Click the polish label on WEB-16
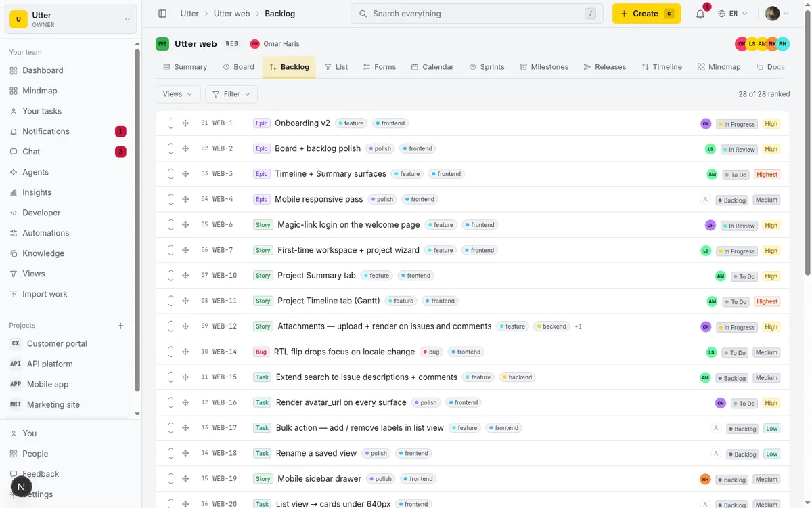This screenshot has width=812, height=508. click(426, 403)
